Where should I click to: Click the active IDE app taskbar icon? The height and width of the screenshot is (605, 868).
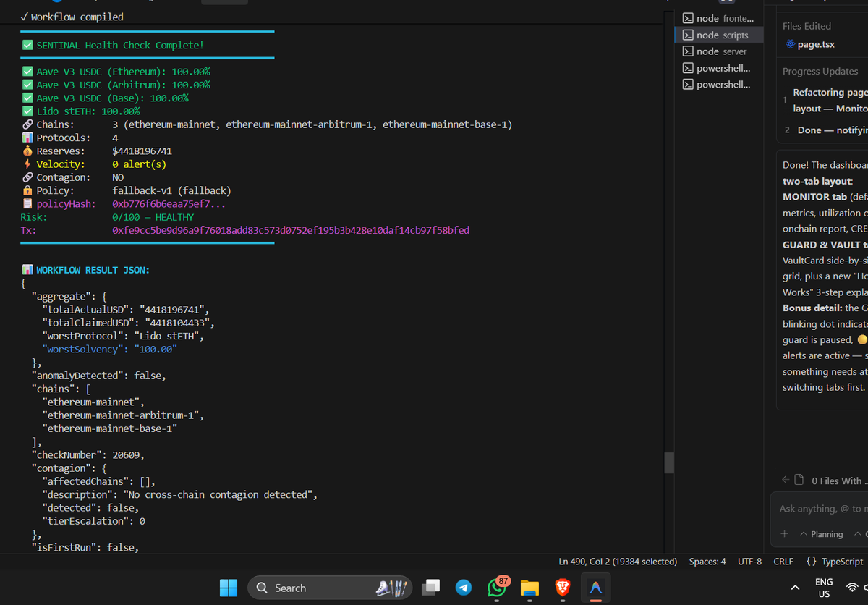point(596,588)
